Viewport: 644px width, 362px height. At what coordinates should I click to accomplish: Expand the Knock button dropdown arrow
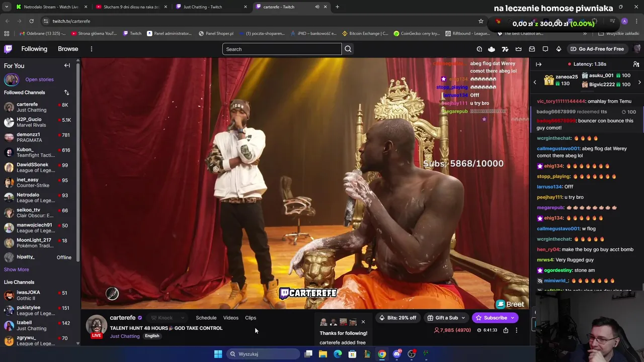(182, 318)
